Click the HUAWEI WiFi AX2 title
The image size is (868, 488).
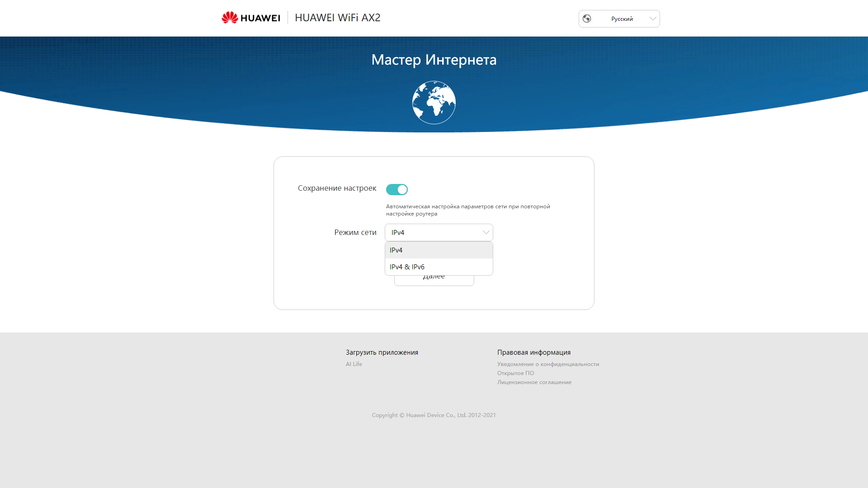[337, 18]
